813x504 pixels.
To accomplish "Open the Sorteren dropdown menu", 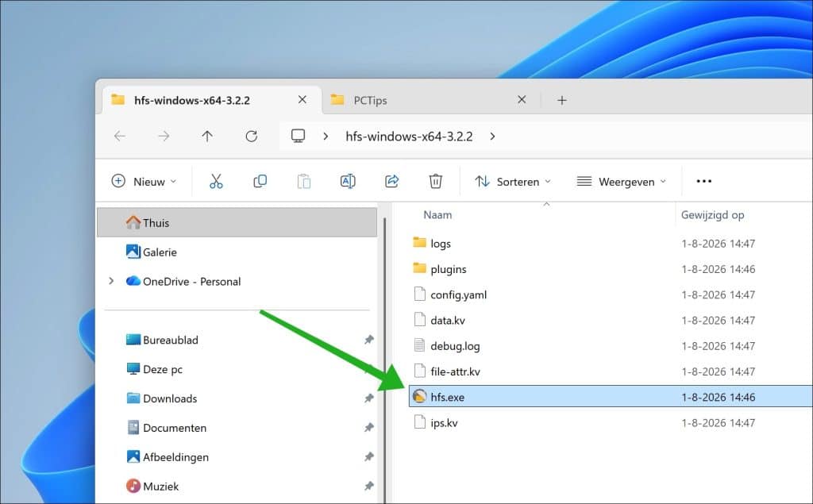I will click(x=513, y=181).
